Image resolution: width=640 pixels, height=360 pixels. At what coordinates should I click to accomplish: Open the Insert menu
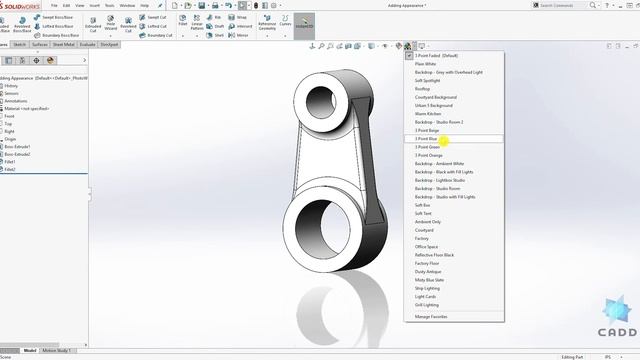pyautogui.click(x=94, y=6)
